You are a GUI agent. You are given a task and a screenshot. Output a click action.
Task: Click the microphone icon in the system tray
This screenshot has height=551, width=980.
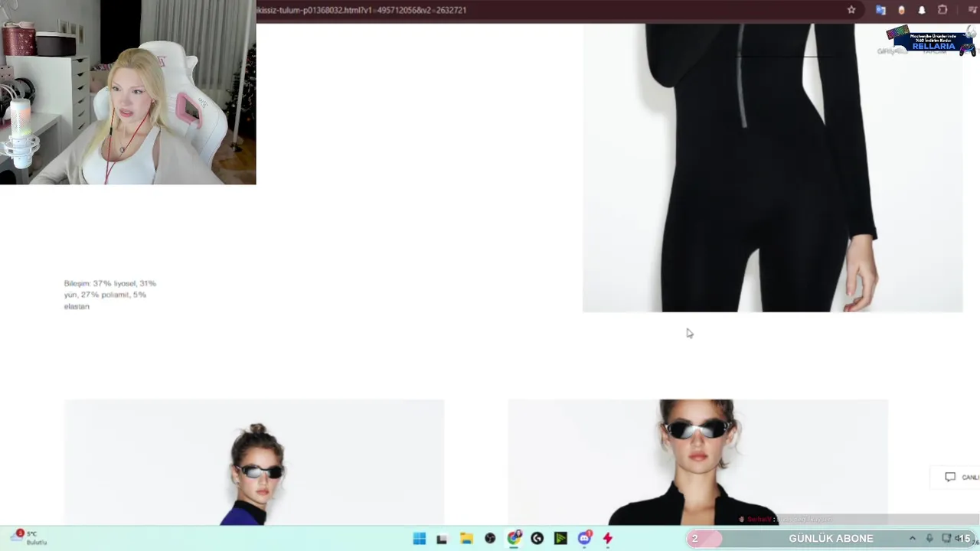pyautogui.click(x=929, y=539)
